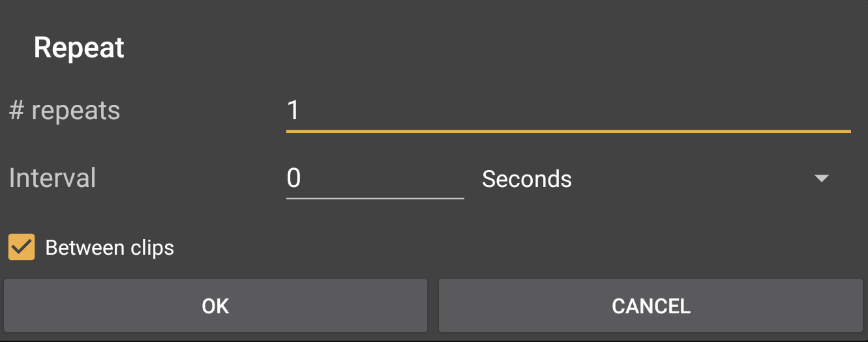Click into the Interval value field
This screenshot has width=868, height=342.
click(375, 178)
